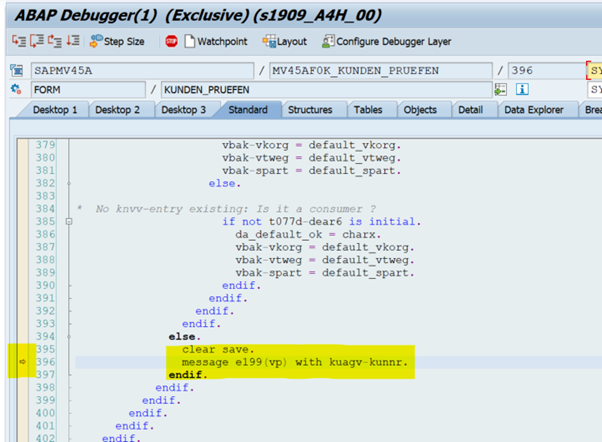Click the breakpoint margin beside line 395
Image resolution: width=602 pixels, height=442 pixels.
click(23, 349)
